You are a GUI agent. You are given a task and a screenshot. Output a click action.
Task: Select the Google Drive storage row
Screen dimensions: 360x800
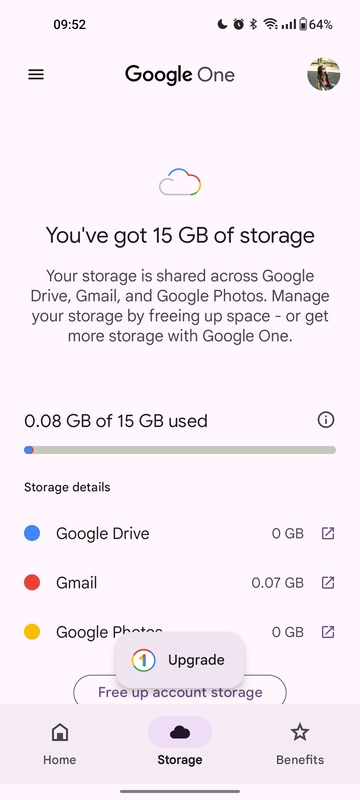click(x=180, y=534)
